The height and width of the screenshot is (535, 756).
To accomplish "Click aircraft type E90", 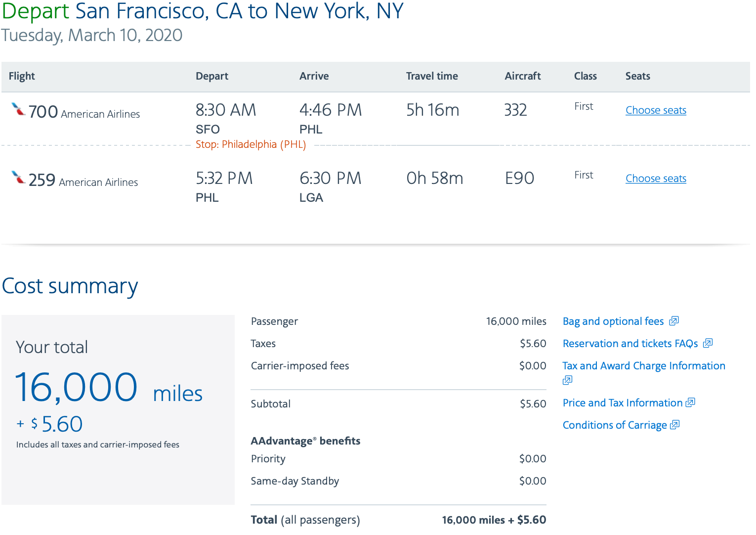I will [519, 178].
